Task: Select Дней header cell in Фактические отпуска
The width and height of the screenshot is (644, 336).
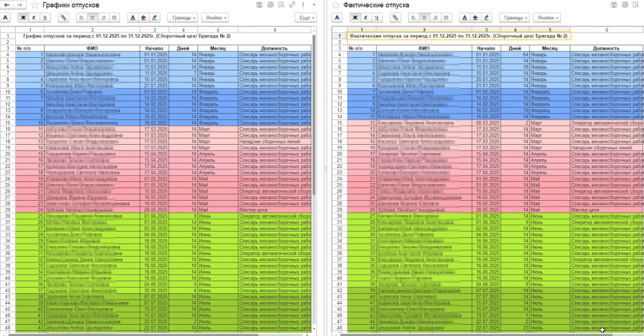Action: pos(514,48)
